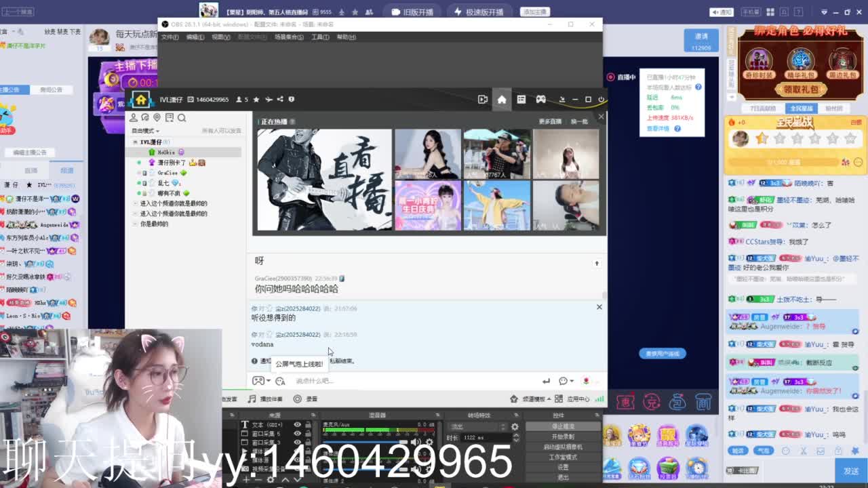Image resolution: width=868 pixels, height=488 pixels.
Task: Click the music note play accompaniment icon
Action: point(252,399)
